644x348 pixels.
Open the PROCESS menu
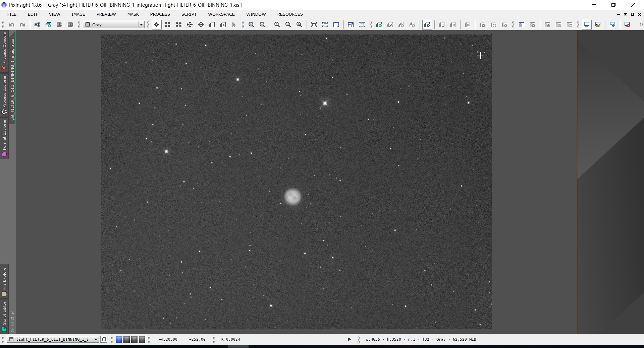click(160, 14)
